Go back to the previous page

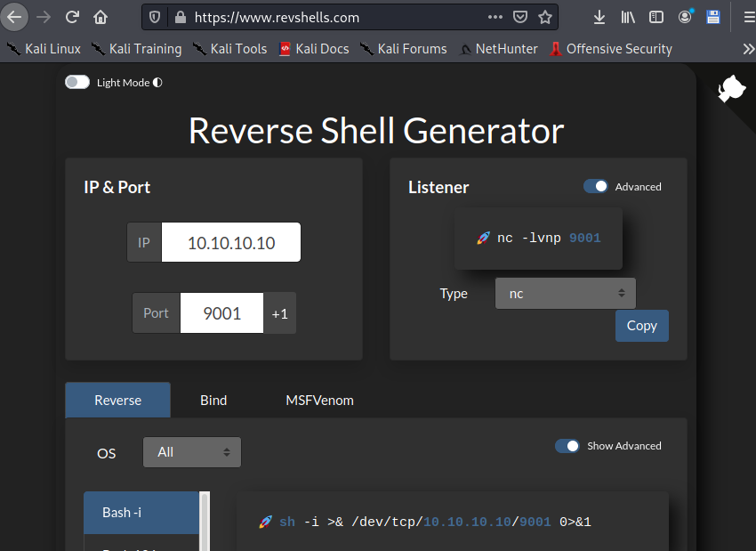pos(14,18)
